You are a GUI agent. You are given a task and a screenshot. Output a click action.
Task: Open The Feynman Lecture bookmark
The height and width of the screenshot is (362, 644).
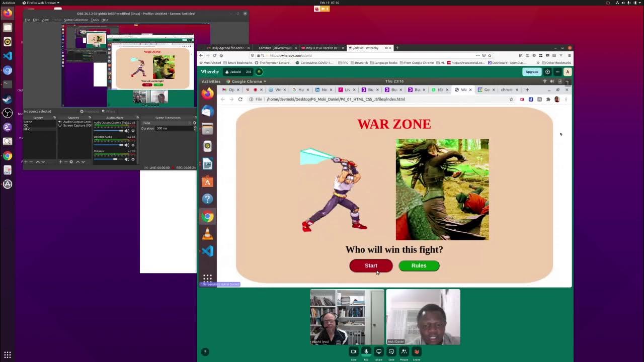(x=275, y=63)
